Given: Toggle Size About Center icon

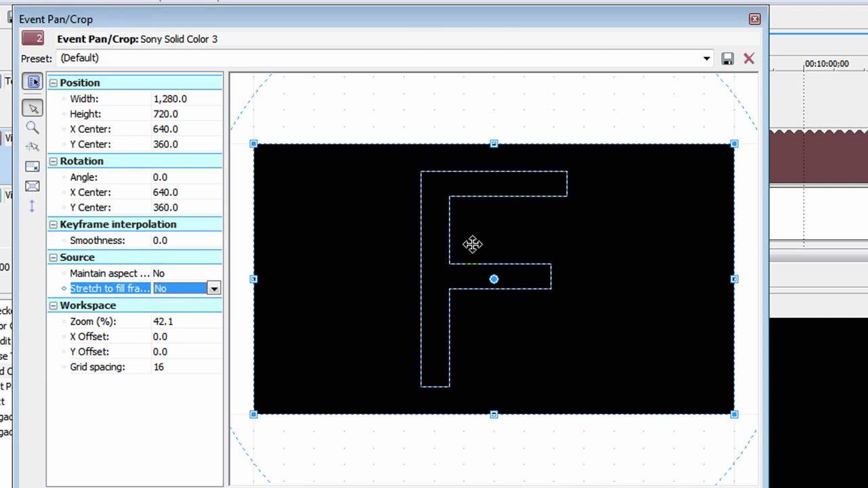Looking at the screenshot, I should point(33,186).
